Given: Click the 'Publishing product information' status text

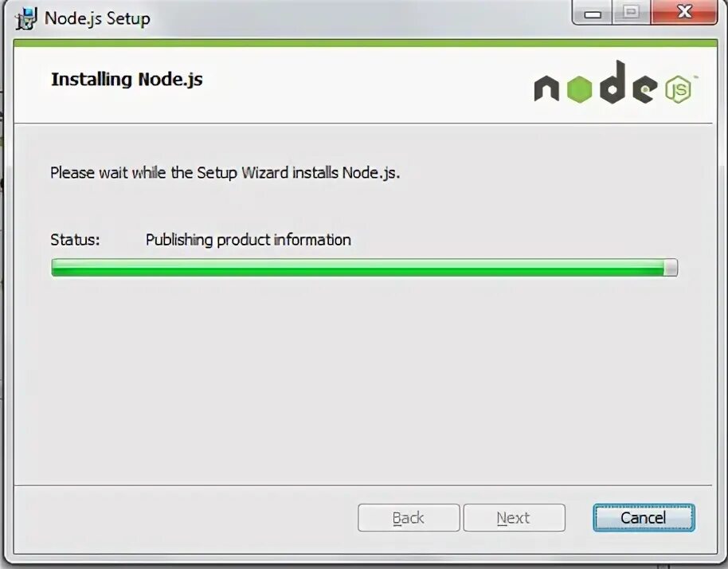Looking at the screenshot, I should tap(248, 240).
